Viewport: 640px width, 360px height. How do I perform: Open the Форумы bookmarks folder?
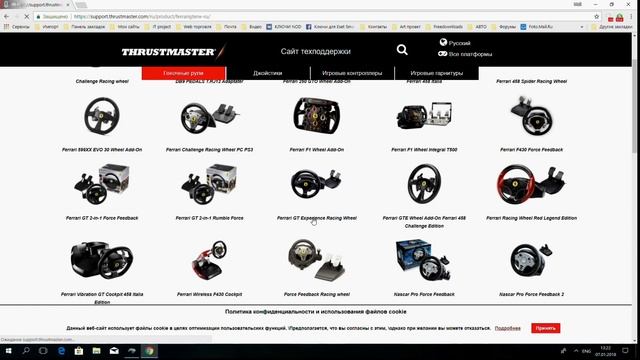click(504, 27)
